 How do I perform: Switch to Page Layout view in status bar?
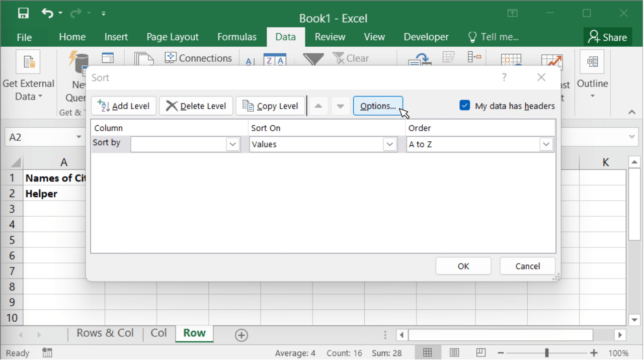coord(454,353)
